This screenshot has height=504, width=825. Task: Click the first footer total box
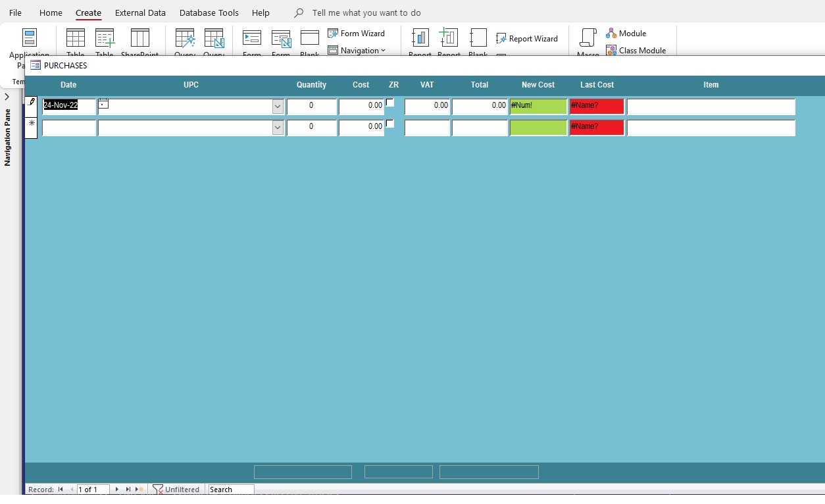tap(303, 472)
